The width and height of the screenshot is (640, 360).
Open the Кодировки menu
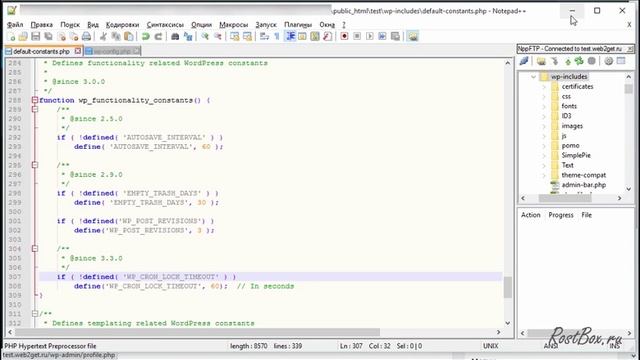122,24
